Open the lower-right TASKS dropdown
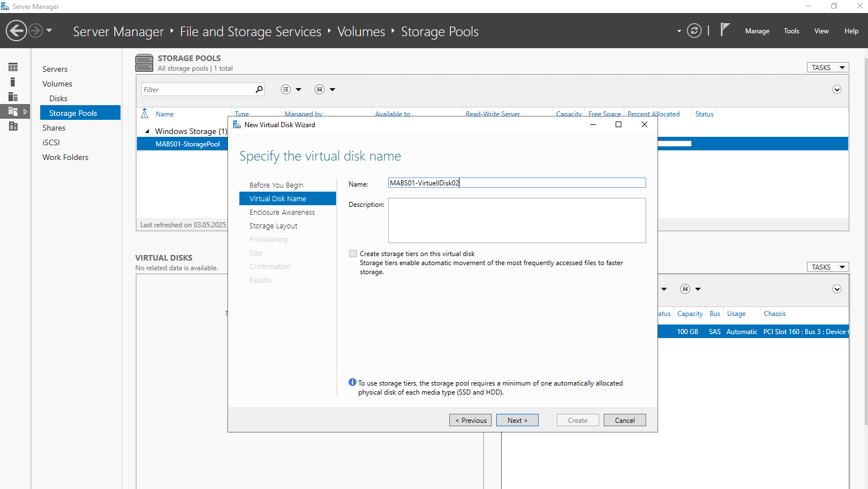The width and height of the screenshot is (868, 489). [x=828, y=267]
